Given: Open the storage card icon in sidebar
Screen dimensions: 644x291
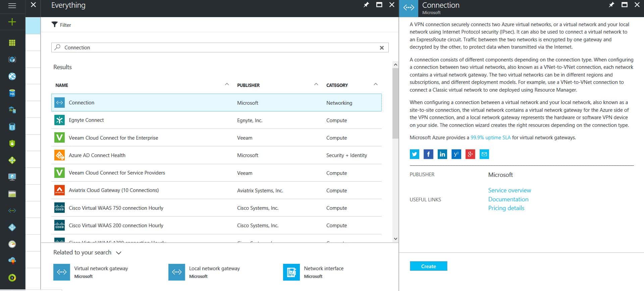Looking at the screenshot, I should point(12,194).
